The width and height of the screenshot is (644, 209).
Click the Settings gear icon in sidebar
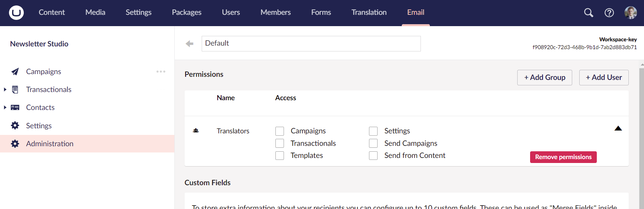click(x=15, y=126)
